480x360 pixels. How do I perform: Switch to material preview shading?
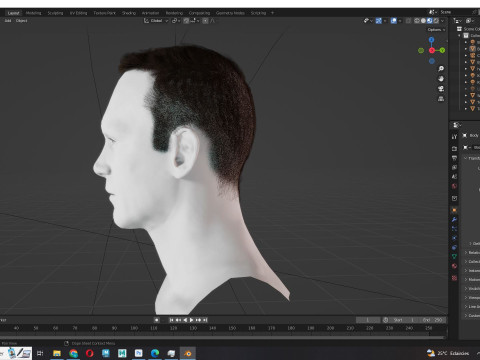click(x=430, y=21)
